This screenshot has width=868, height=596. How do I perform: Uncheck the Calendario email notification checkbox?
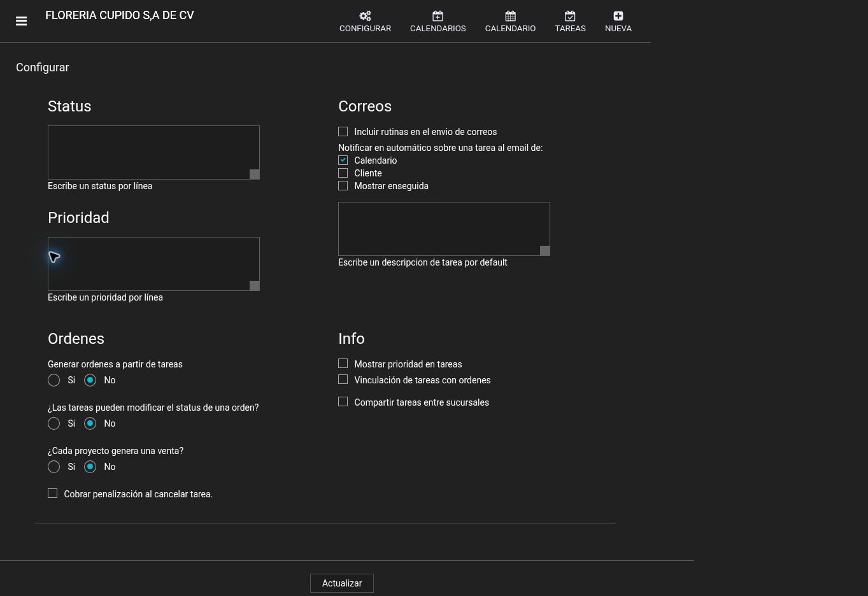click(x=343, y=160)
